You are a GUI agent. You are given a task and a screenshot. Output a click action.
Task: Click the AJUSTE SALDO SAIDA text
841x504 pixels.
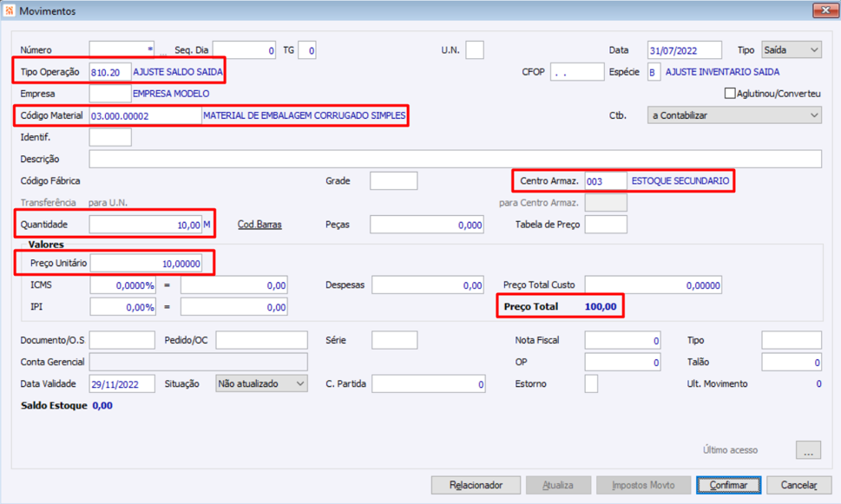click(x=178, y=72)
